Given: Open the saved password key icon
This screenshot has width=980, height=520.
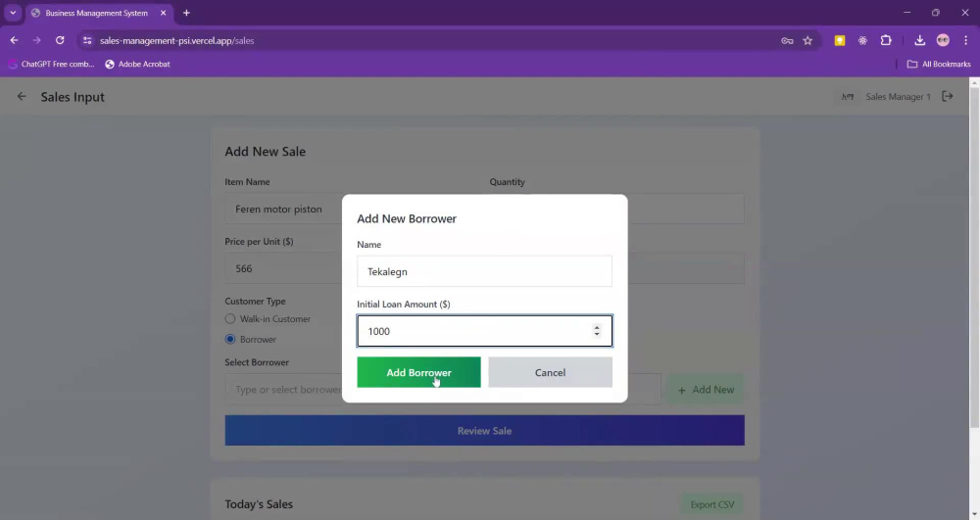Looking at the screenshot, I should click(787, 40).
